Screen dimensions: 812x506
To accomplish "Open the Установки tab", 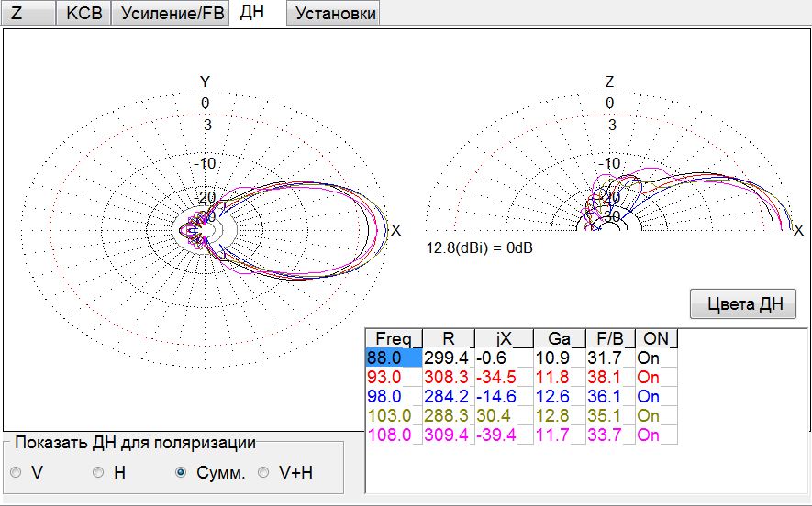I will coord(334,13).
